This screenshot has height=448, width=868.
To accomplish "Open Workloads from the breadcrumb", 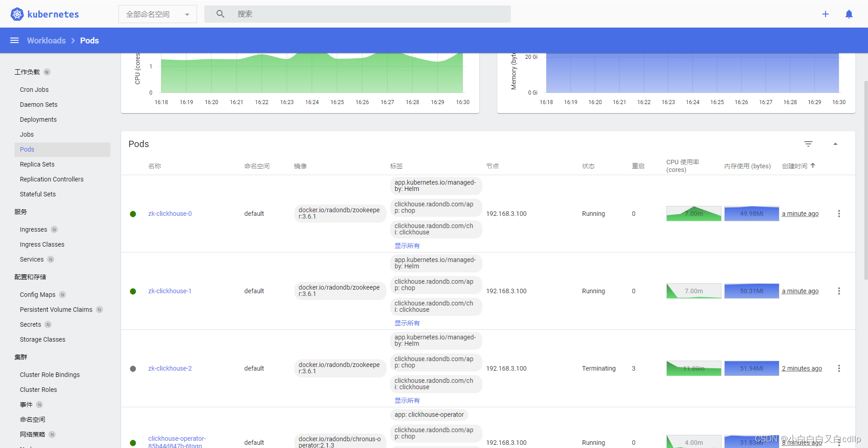I will pyautogui.click(x=46, y=40).
